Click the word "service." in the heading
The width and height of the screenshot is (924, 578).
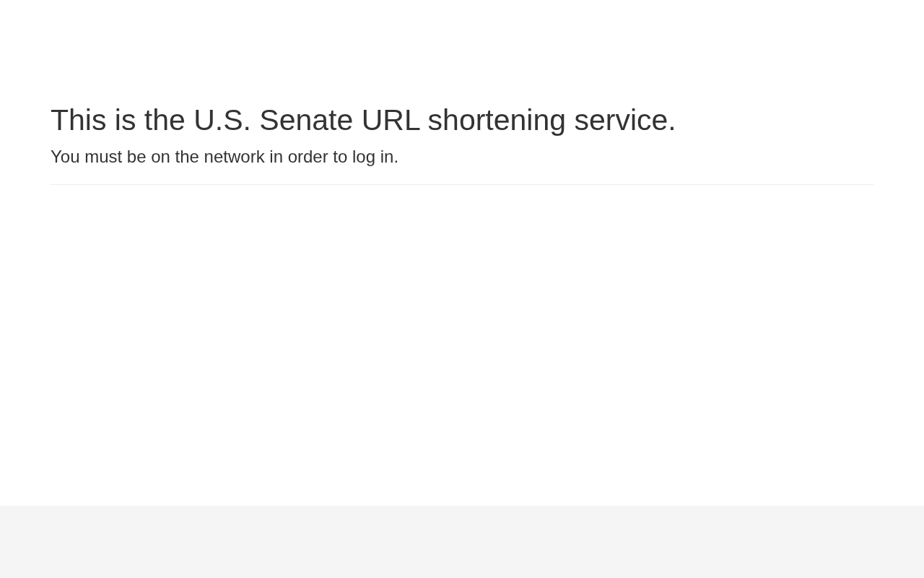coord(624,120)
